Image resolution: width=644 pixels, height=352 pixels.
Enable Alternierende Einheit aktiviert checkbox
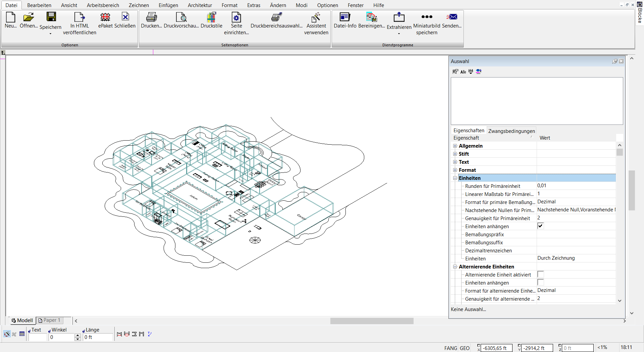point(540,274)
